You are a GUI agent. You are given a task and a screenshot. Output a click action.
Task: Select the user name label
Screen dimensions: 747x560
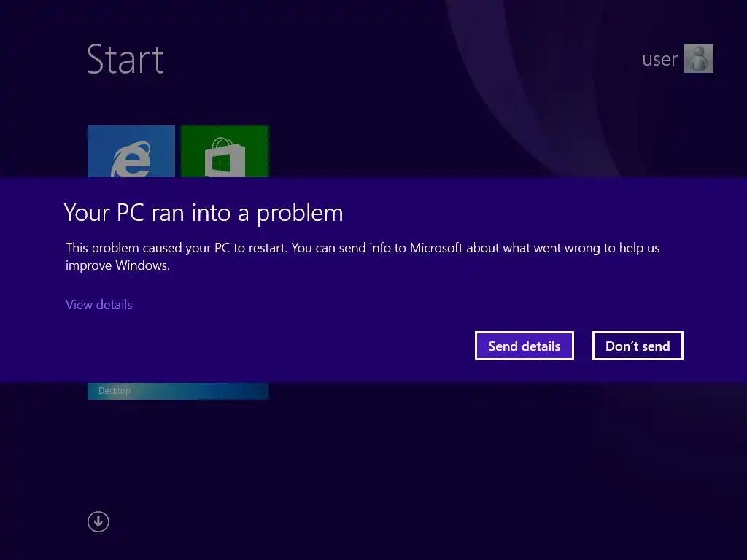659,60
